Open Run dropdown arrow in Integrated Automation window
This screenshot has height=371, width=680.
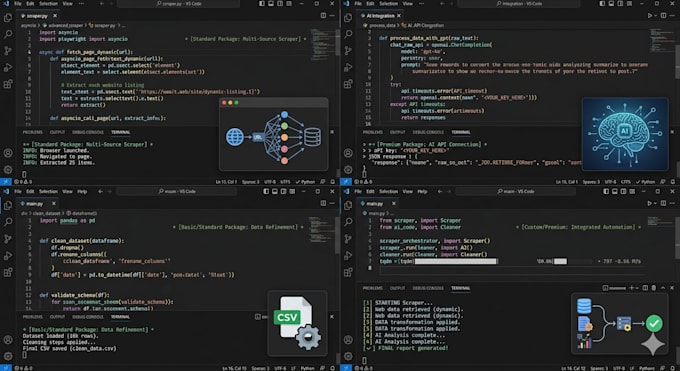(x=655, y=203)
